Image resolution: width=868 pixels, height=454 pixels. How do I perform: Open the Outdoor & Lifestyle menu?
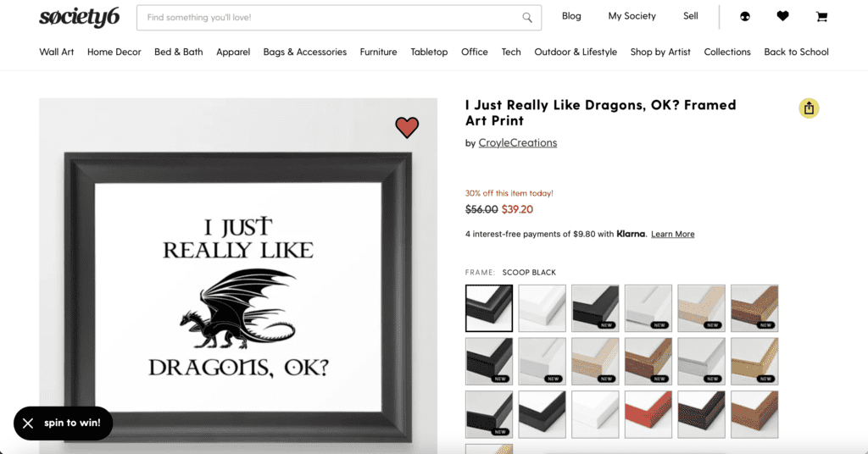pos(576,52)
